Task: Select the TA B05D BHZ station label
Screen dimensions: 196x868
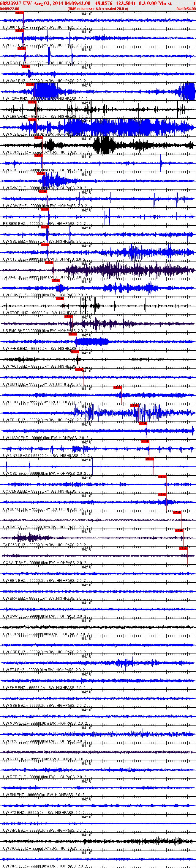Action: point(44,545)
